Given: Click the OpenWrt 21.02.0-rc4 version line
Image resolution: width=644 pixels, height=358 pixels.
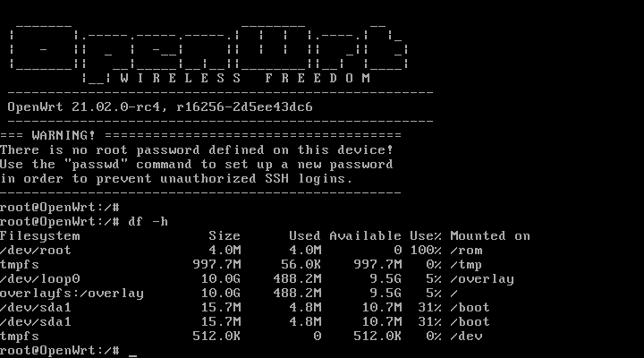Looking at the screenshot, I should (160, 107).
